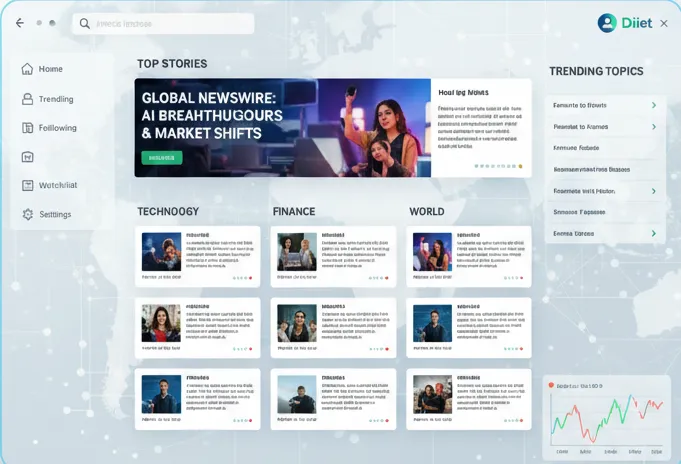This screenshot has width=681, height=464.
Task: Click the magnifier search icon
Action: click(x=85, y=23)
